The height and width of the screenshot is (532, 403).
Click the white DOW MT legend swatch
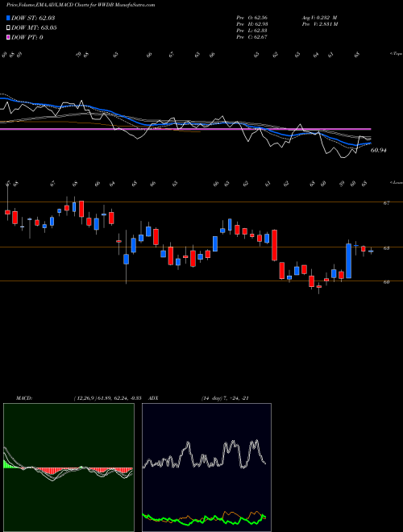(x=8, y=27)
